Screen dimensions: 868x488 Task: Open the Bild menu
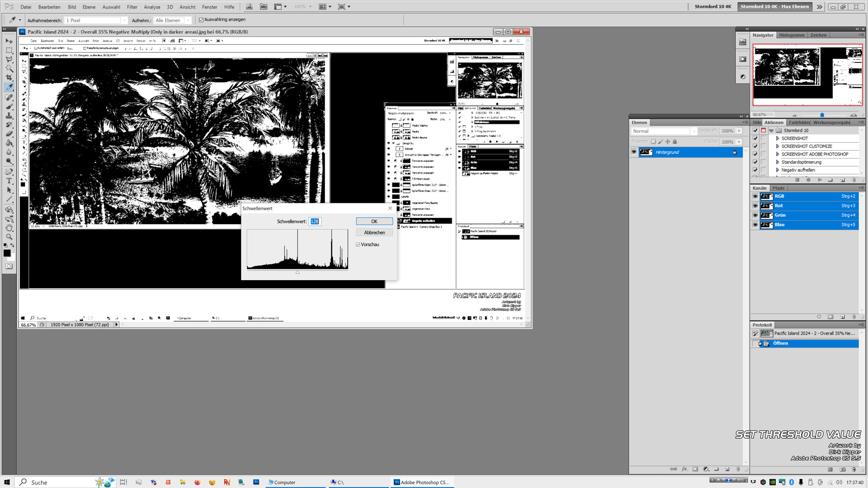71,6
